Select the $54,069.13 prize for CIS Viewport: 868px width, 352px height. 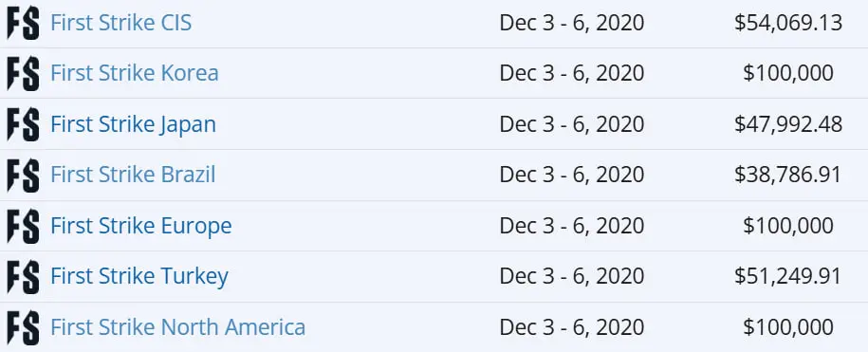(x=788, y=23)
